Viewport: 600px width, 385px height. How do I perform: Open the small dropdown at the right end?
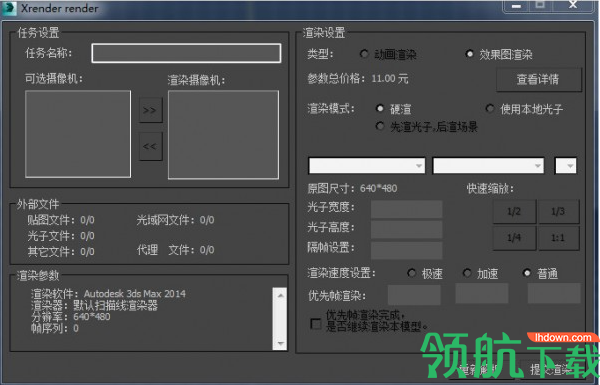(x=566, y=166)
